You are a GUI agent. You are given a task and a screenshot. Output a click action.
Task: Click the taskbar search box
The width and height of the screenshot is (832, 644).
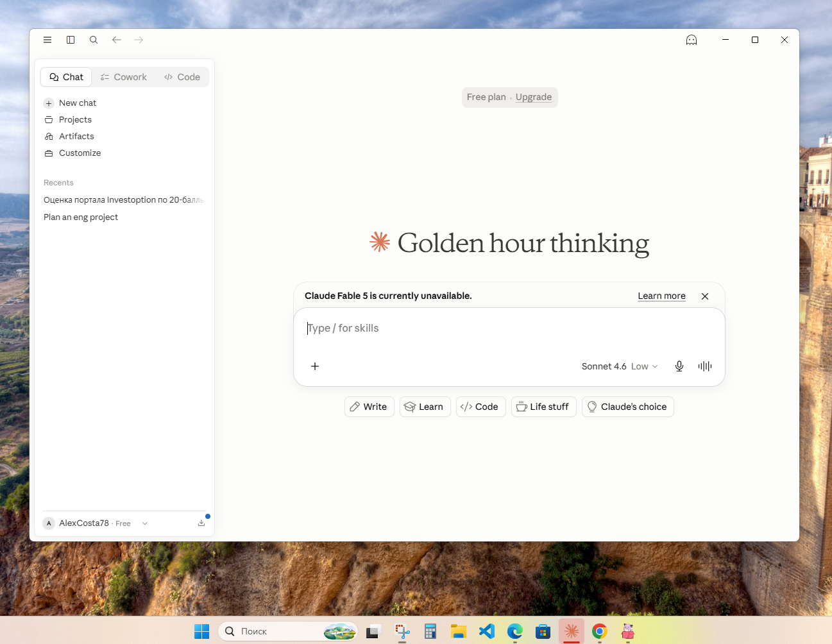coord(288,631)
